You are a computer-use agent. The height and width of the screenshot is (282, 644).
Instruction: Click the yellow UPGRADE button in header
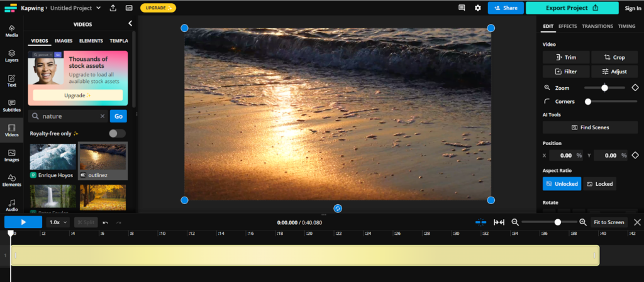tap(158, 8)
